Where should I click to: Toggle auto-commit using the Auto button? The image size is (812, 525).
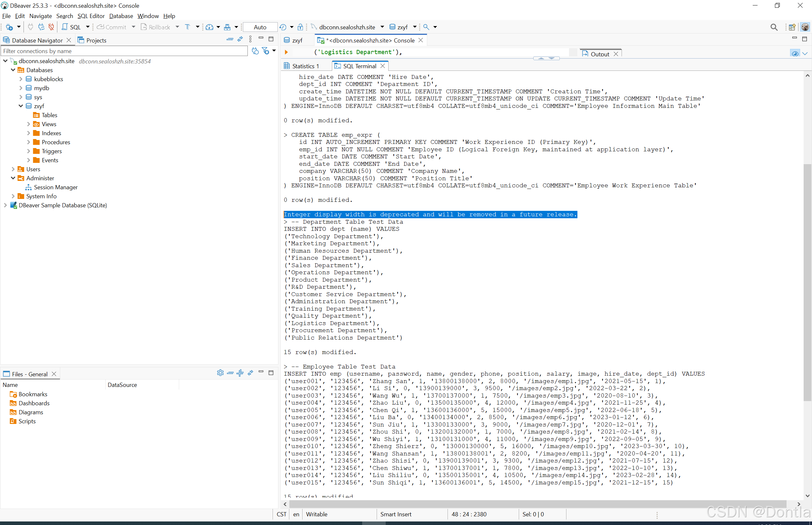point(260,27)
